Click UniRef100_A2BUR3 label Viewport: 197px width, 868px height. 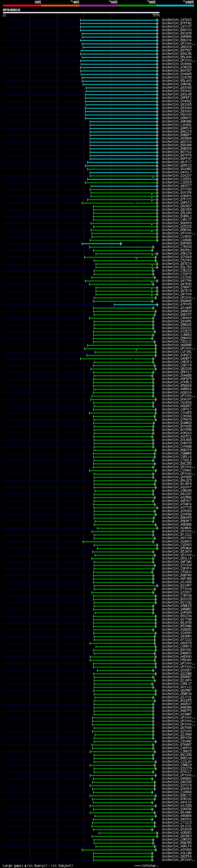pos(177,833)
